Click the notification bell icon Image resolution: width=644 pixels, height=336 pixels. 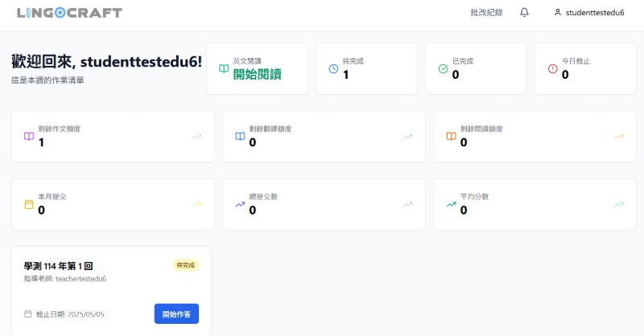(524, 13)
